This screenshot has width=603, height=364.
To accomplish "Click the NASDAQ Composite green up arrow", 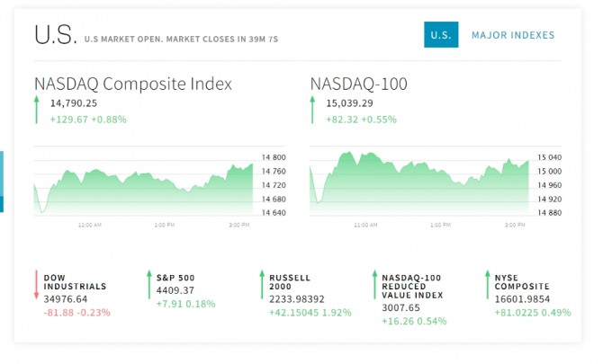I will (x=38, y=111).
